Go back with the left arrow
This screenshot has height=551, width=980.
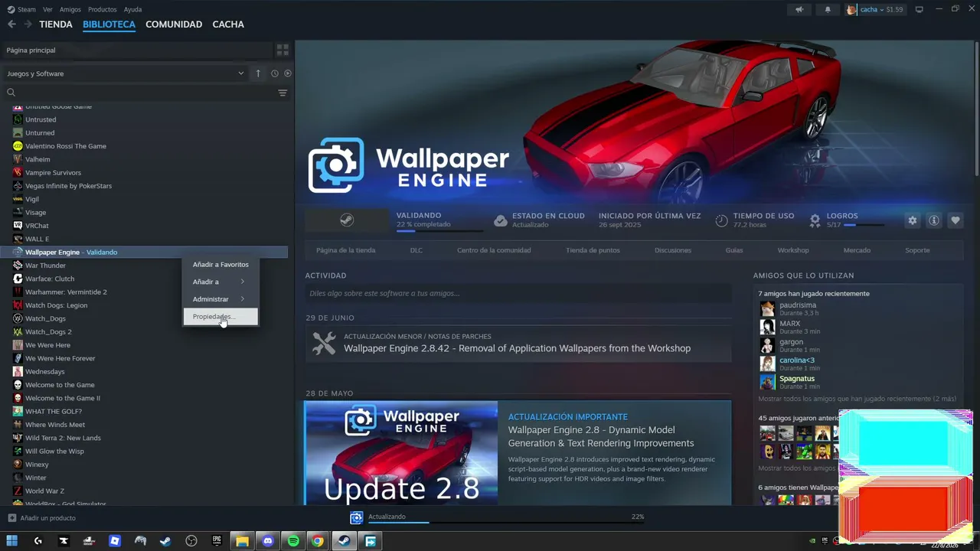(11, 24)
